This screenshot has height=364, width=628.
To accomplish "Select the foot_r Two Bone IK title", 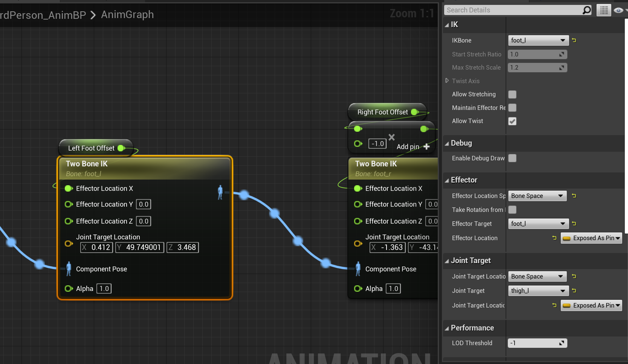I will 376,164.
